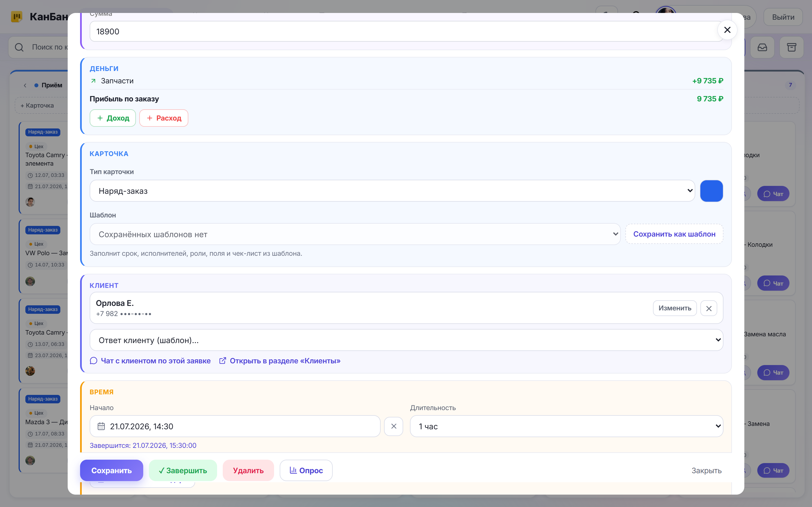
Task: Close the modal with the X icon
Action: click(x=727, y=30)
